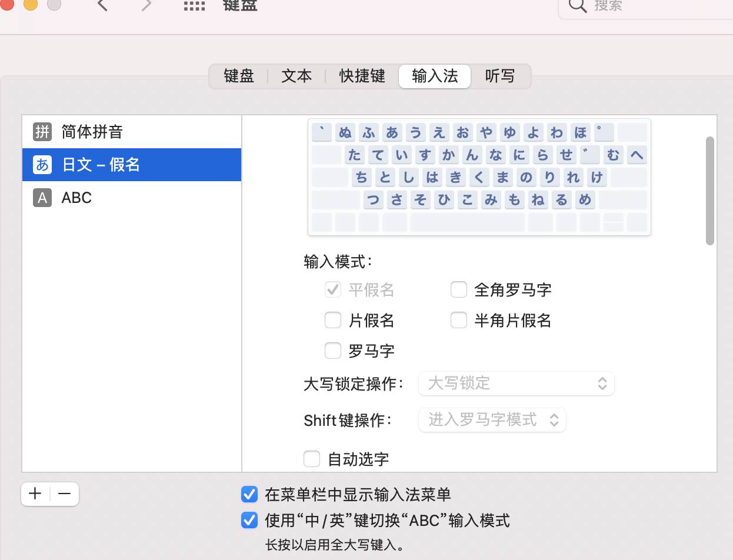The width and height of the screenshot is (733, 560).
Task: Open the show-all grid icon
Action: click(194, 6)
